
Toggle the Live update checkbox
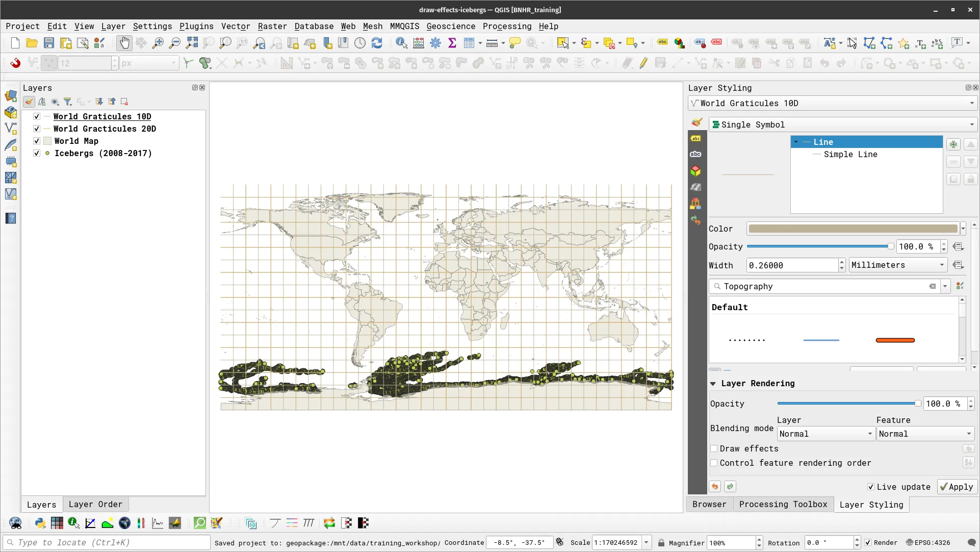(x=871, y=487)
